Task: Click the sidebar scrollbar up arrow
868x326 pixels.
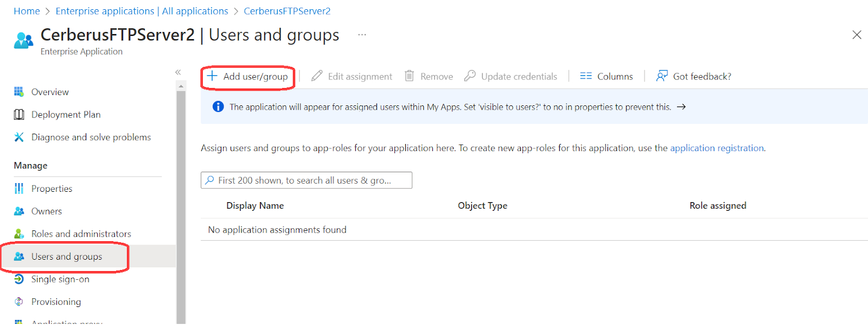Action: coord(181,86)
